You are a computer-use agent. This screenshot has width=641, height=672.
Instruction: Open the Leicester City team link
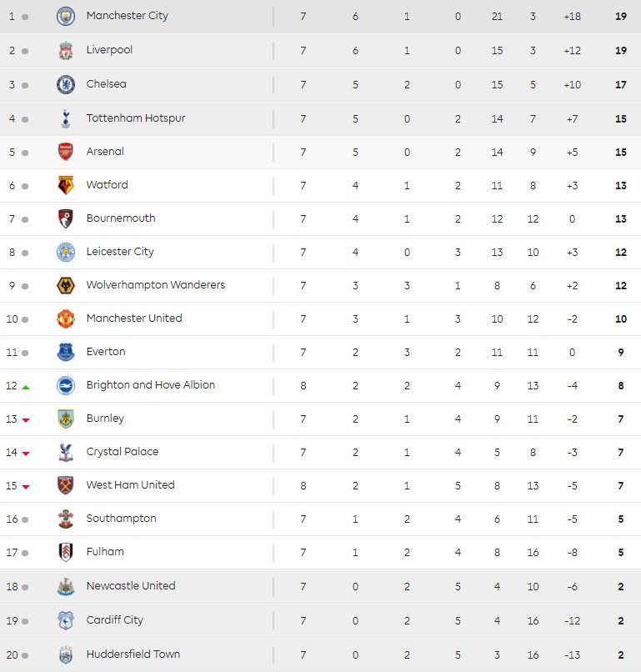tap(120, 252)
